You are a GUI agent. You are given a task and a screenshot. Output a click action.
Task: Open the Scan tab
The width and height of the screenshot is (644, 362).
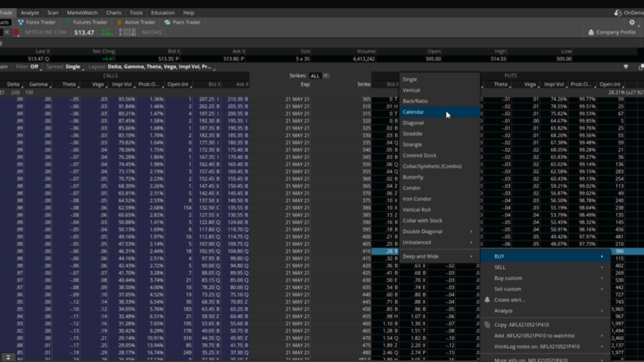tap(53, 13)
